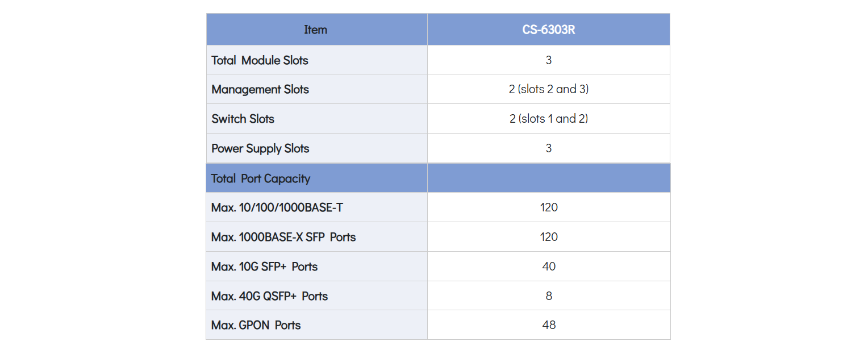Select the 120 value for 10/100/1000BASE-T

click(548, 207)
